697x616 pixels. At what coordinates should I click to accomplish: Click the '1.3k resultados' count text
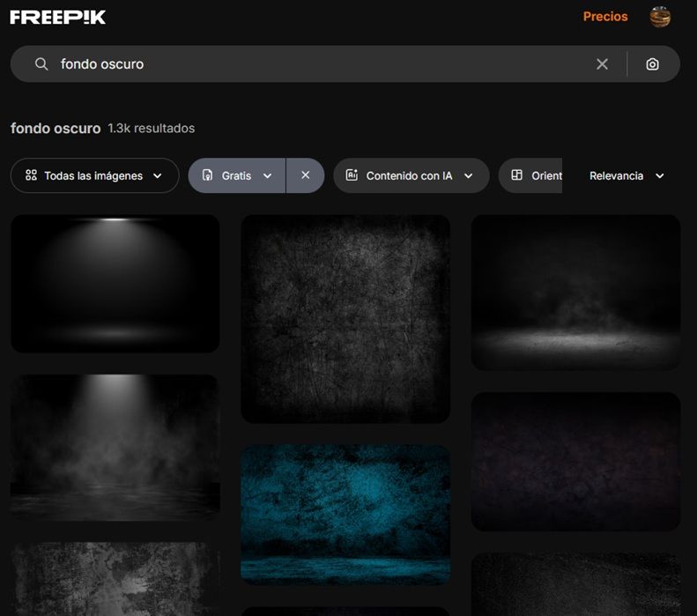coord(152,128)
